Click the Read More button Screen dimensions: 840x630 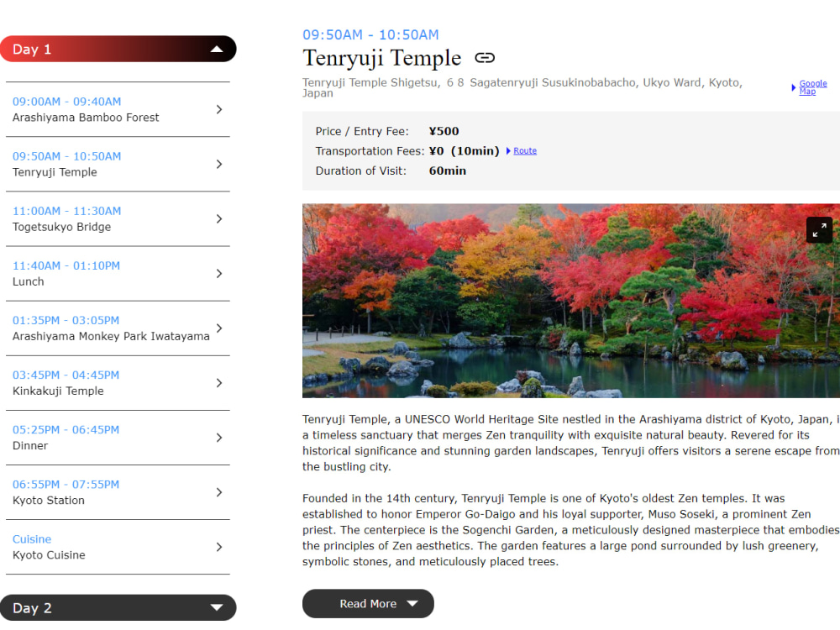[x=368, y=604]
